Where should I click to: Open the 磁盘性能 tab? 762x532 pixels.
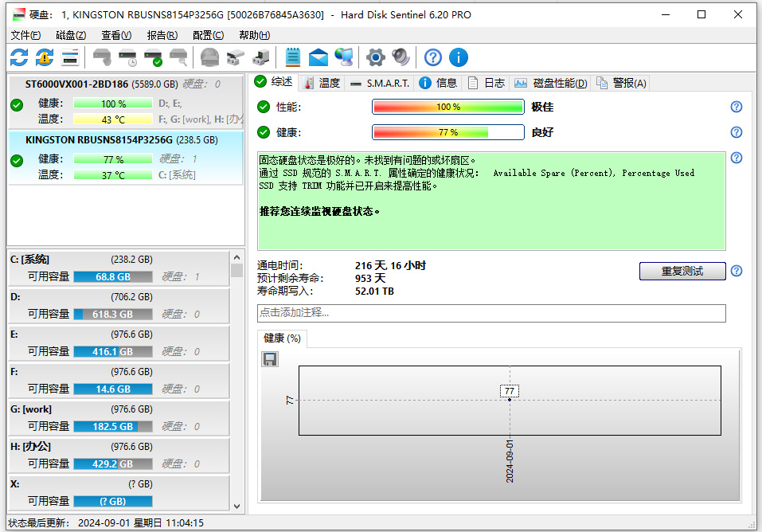552,83
